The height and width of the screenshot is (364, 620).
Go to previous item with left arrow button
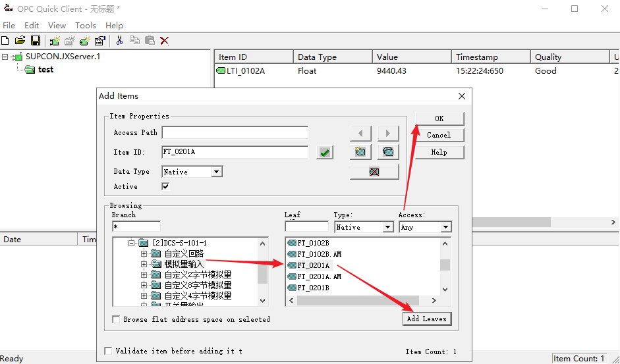(x=360, y=134)
